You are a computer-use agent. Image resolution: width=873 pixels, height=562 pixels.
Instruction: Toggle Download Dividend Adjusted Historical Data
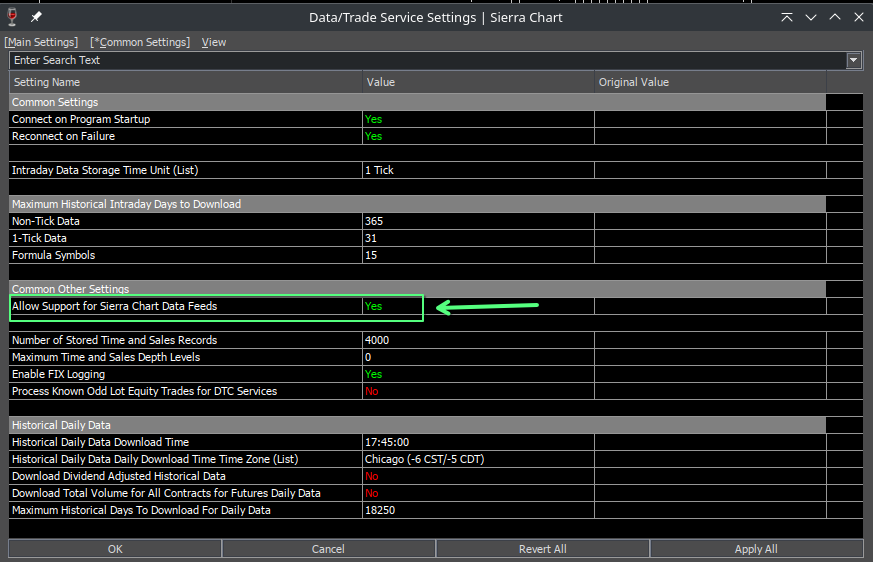click(478, 476)
